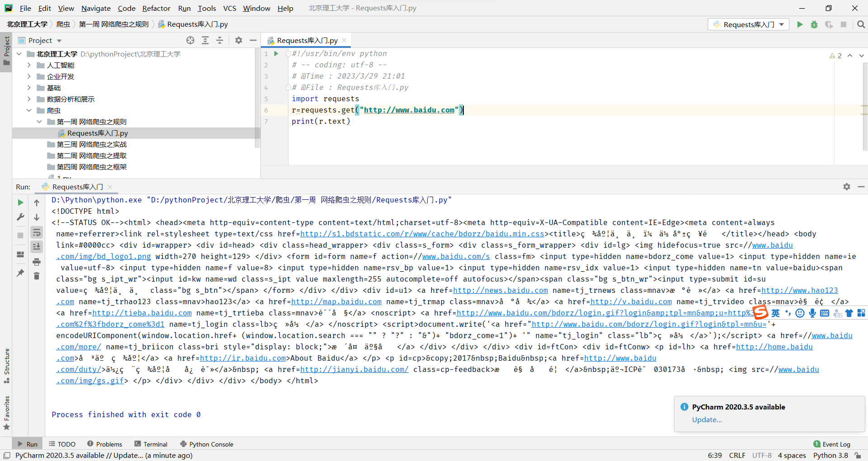Hide the Project tool window
The height and width of the screenshot is (461, 868).
pyautogui.click(x=253, y=40)
